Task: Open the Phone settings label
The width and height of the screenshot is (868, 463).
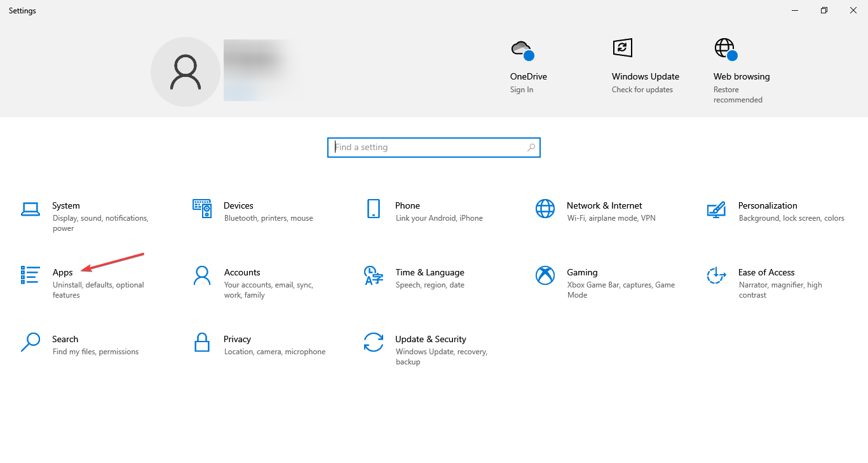Action: point(407,205)
